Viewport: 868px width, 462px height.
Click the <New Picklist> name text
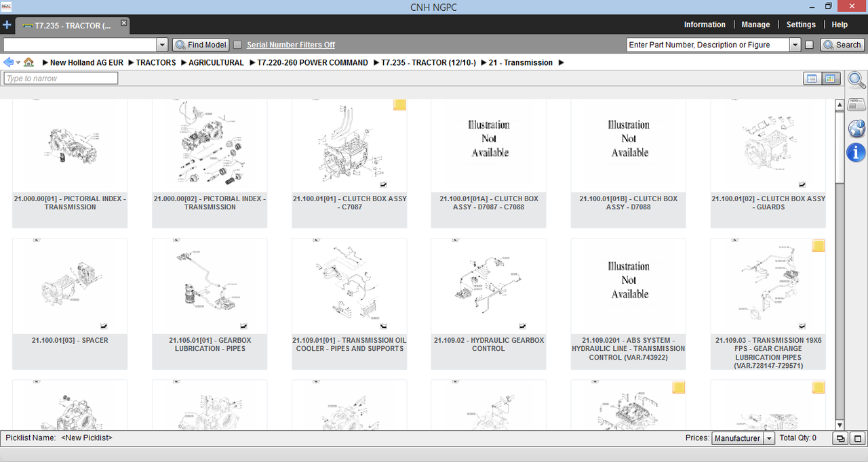[x=86, y=438]
